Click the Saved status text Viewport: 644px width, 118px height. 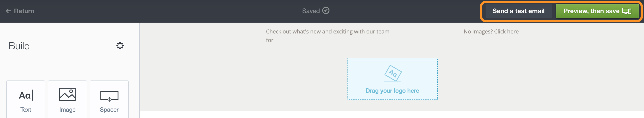(311, 11)
